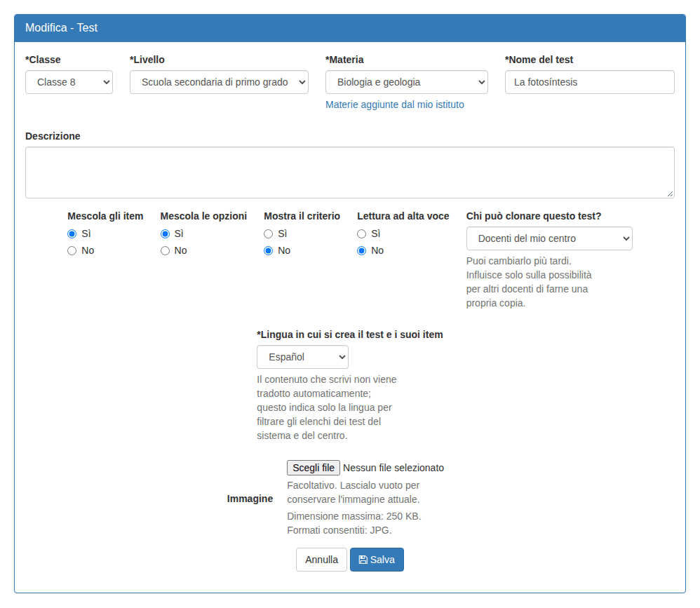
Task: Choose No under Mescola le opzioni
Action: click(x=165, y=251)
